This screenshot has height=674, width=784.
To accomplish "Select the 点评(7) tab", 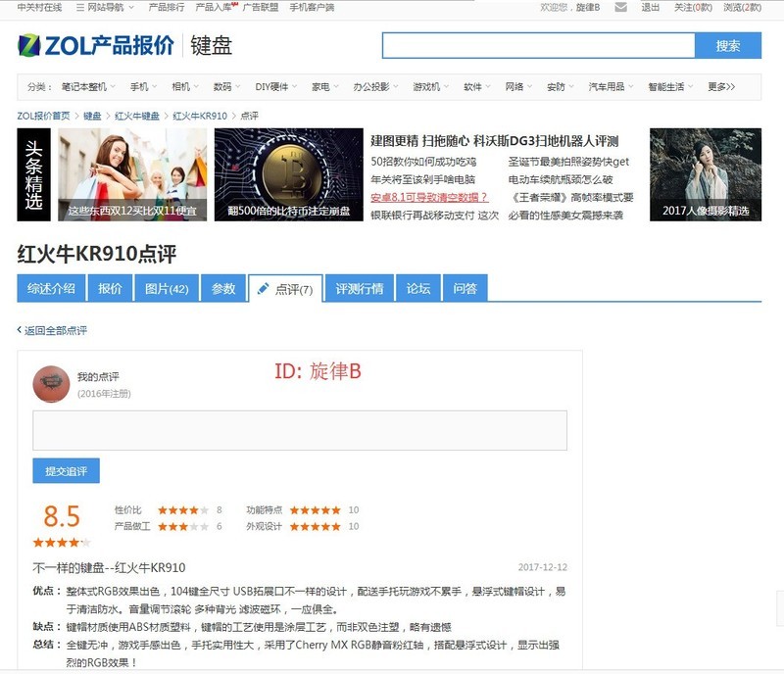I will 285,289.
